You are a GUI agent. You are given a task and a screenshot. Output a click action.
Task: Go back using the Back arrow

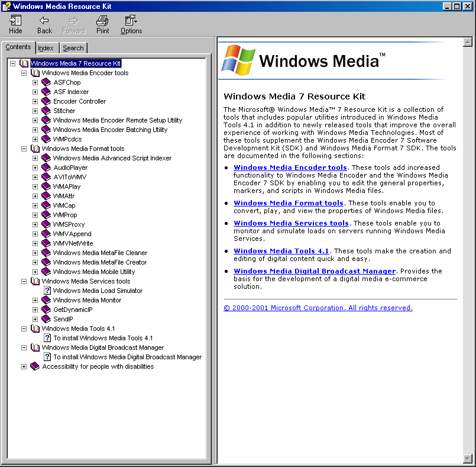click(44, 24)
